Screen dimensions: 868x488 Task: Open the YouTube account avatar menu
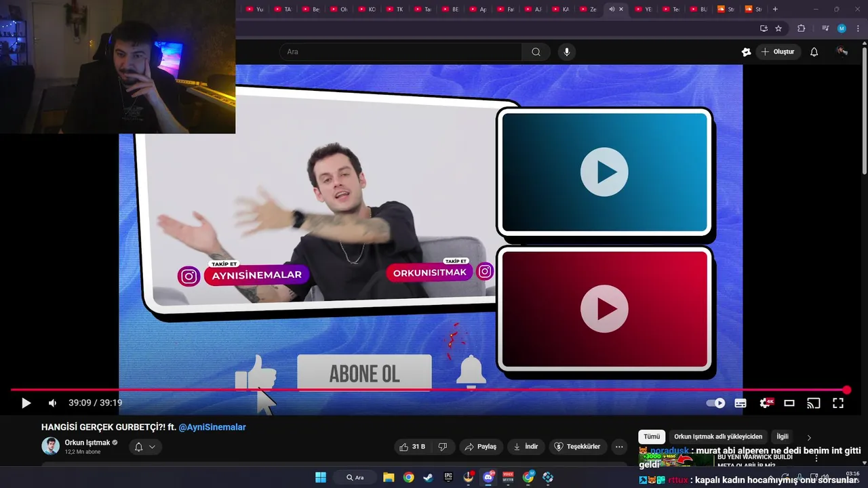pyautogui.click(x=842, y=52)
